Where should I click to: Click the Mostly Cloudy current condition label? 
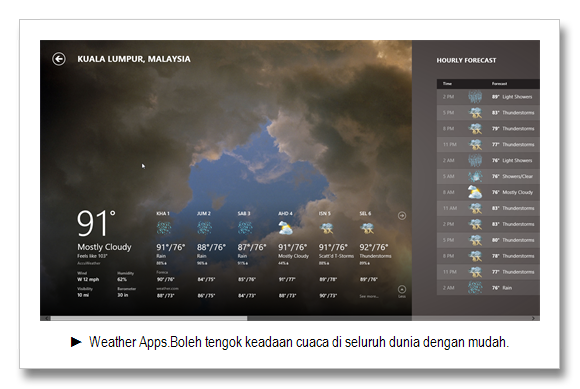[104, 247]
